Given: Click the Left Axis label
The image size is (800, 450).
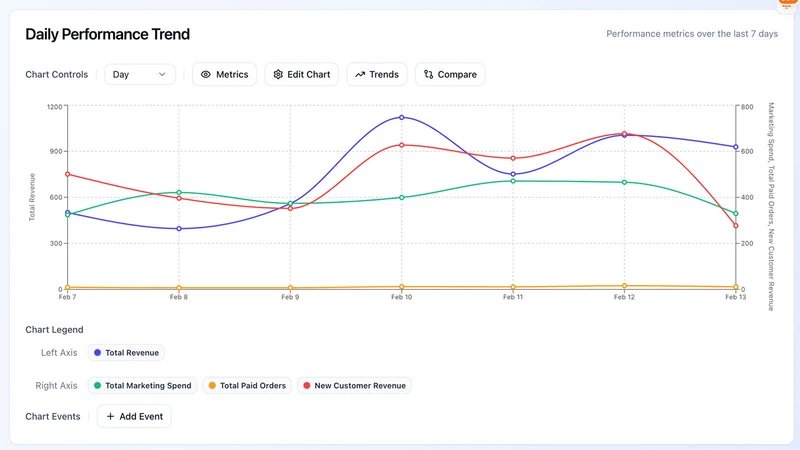Looking at the screenshot, I should click(59, 353).
